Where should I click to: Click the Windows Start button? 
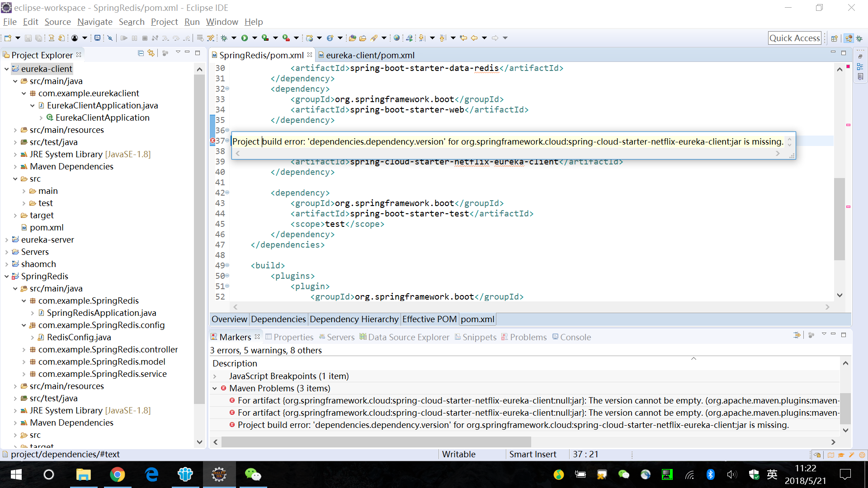(x=16, y=474)
